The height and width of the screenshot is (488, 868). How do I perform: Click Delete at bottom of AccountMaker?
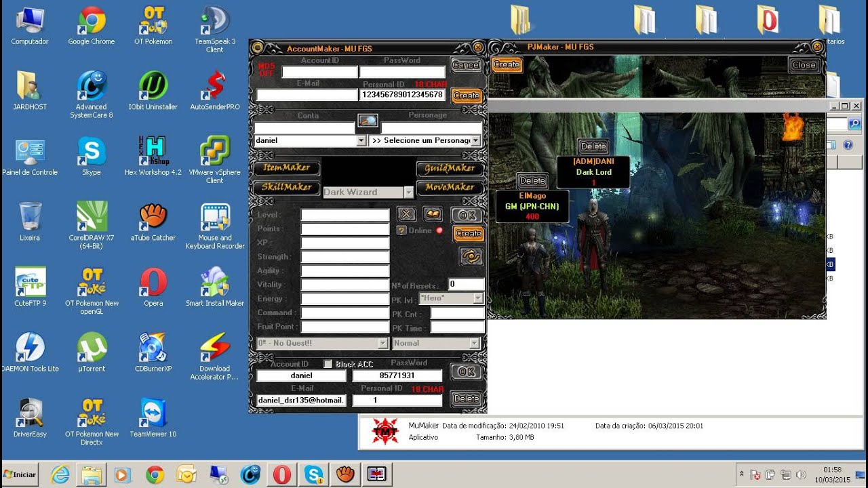[467, 399]
